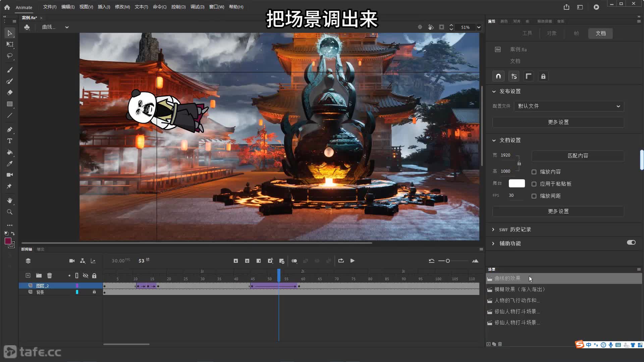Select the Eraser tool
644x362 pixels.
(x=9, y=93)
